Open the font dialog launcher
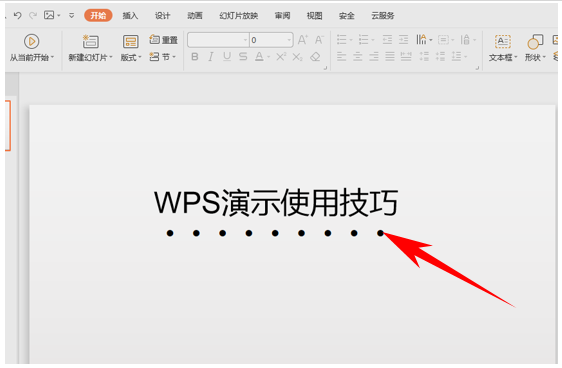 [325, 68]
